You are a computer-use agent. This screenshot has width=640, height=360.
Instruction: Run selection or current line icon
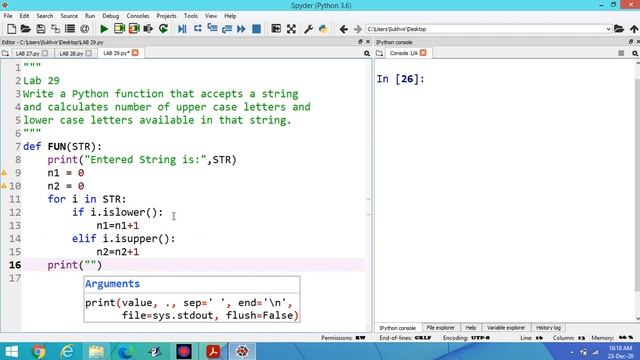(148, 29)
